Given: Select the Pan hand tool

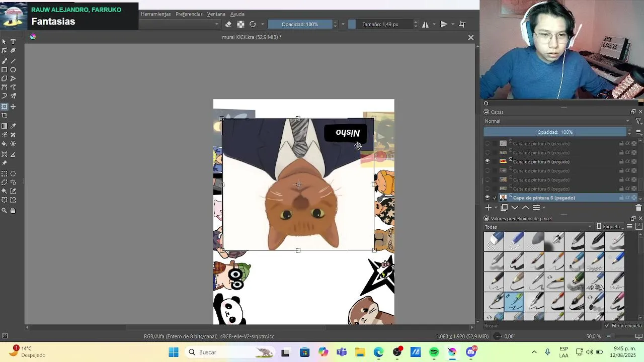Looking at the screenshot, I should coord(13,211).
